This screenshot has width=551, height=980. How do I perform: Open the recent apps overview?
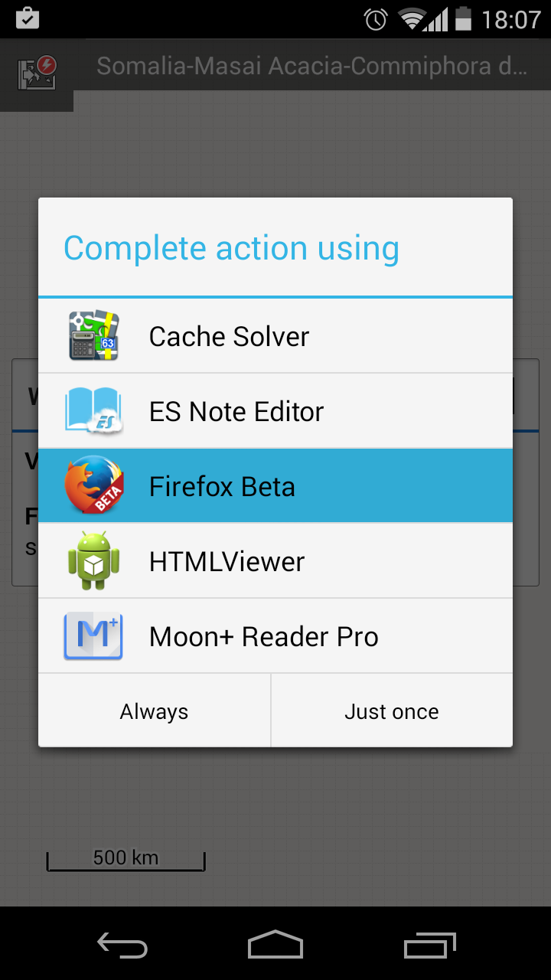click(429, 946)
